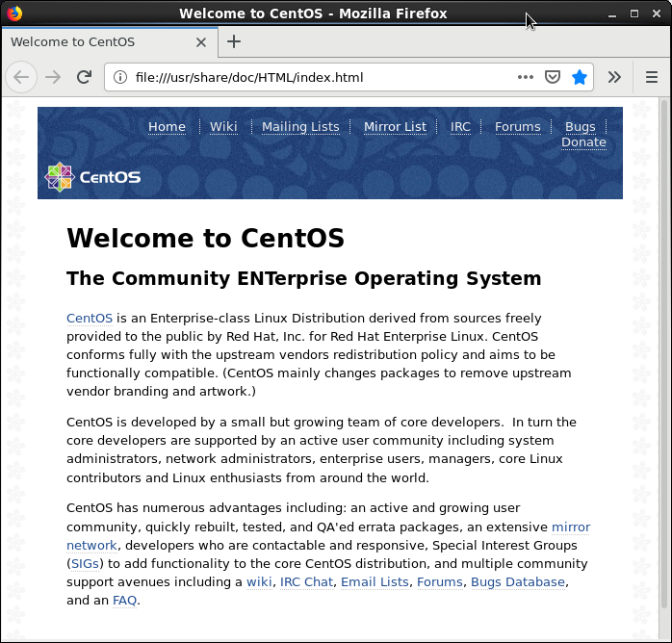This screenshot has width=672, height=643.
Task: Expand the toolbar overflow chevron
Action: pyautogui.click(x=614, y=77)
